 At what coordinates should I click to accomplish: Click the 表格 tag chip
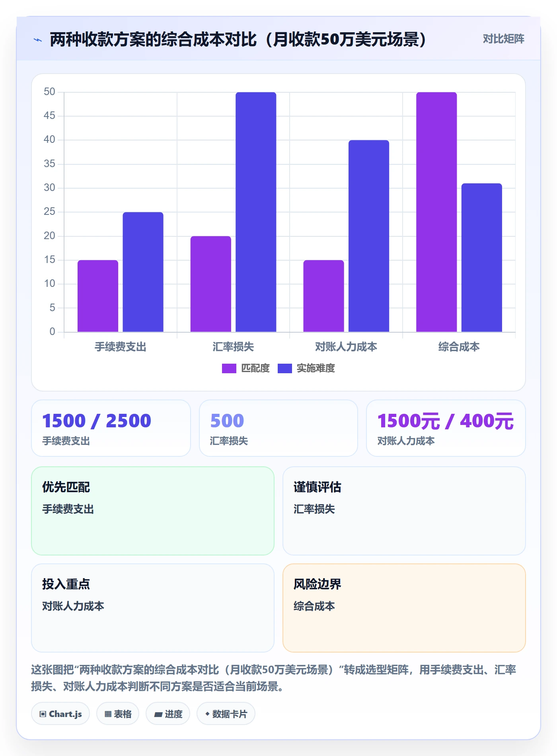[x=118, y=714]
